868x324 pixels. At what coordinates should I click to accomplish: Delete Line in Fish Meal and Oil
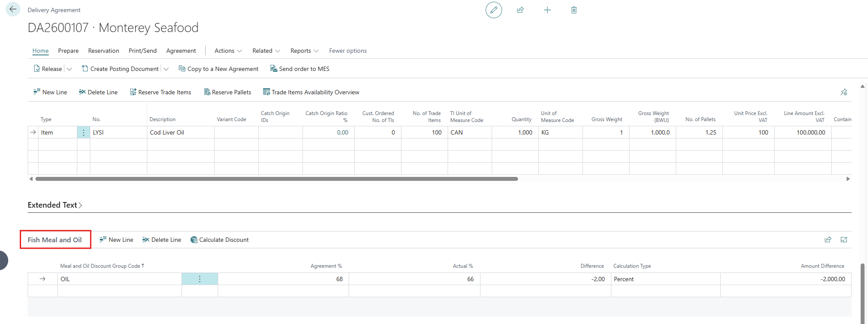coord(162,240)
